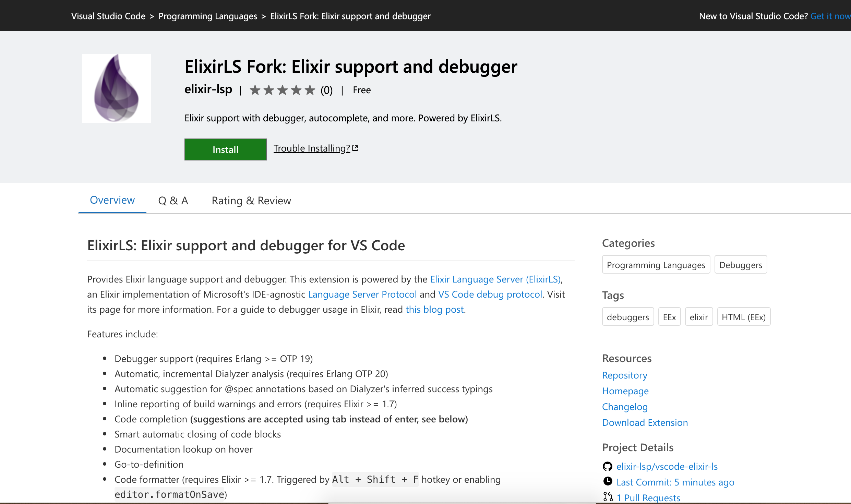
Task: Select the Overview tab
Action: click(x=112, y=200)
